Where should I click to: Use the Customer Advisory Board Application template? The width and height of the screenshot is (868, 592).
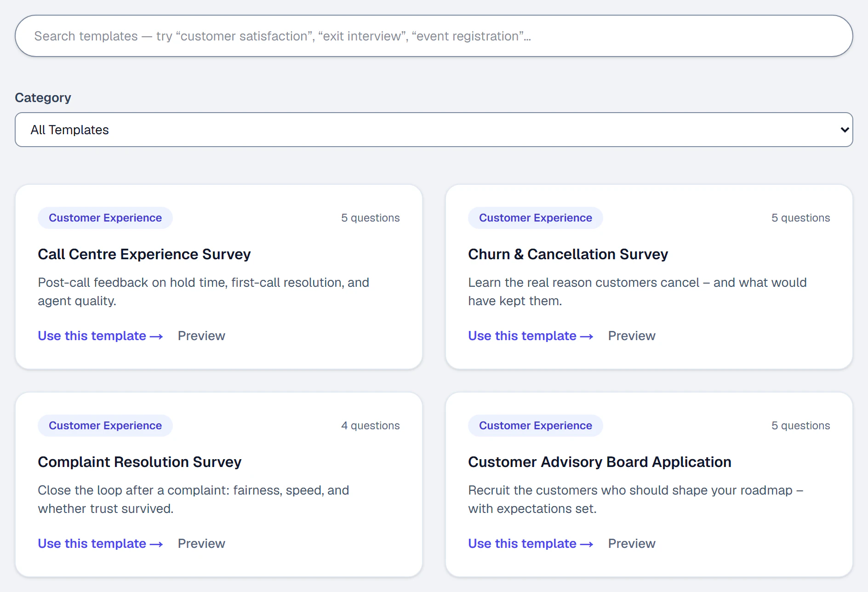[531, 544]
